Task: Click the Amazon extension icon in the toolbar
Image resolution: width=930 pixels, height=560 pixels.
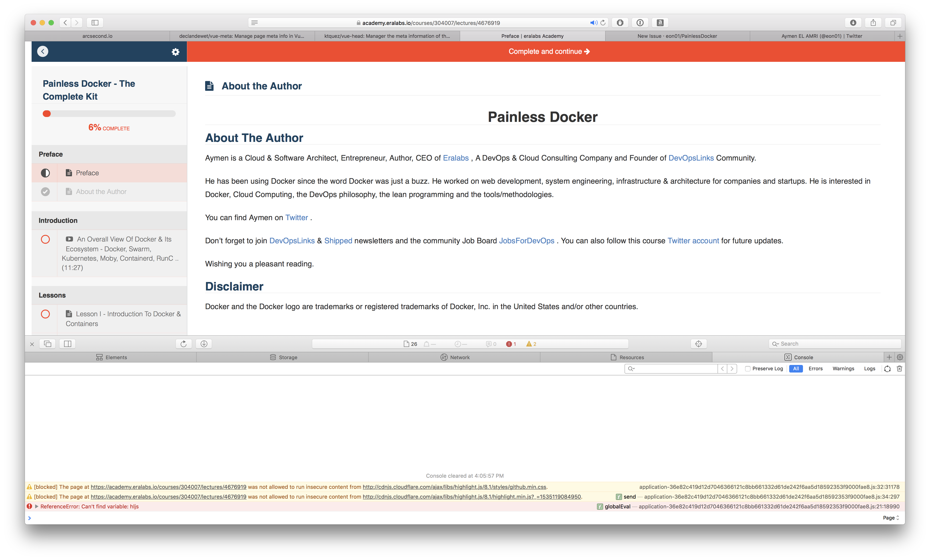Action: click(660, 23)
